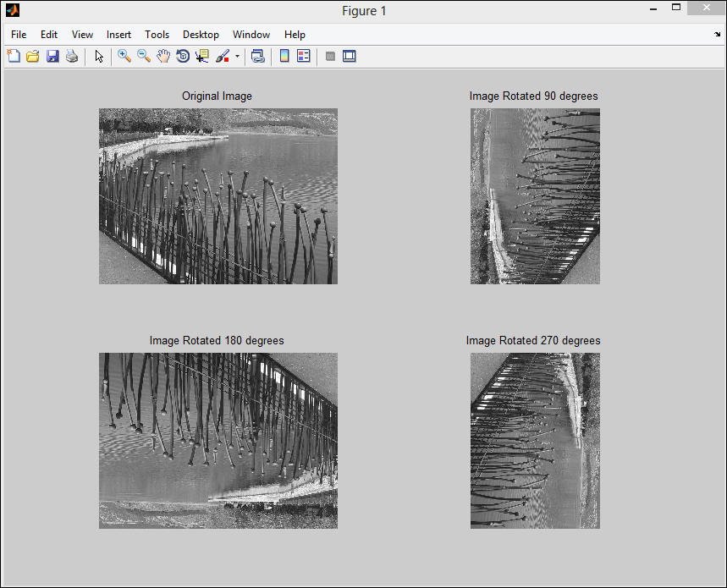
Task: Click the New Figure icon
Action: click(x=14, y=56)
